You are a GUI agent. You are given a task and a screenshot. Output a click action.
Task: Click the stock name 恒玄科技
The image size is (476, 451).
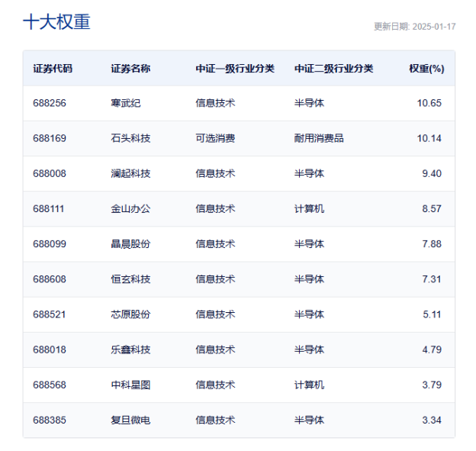(x=130, y=279)
